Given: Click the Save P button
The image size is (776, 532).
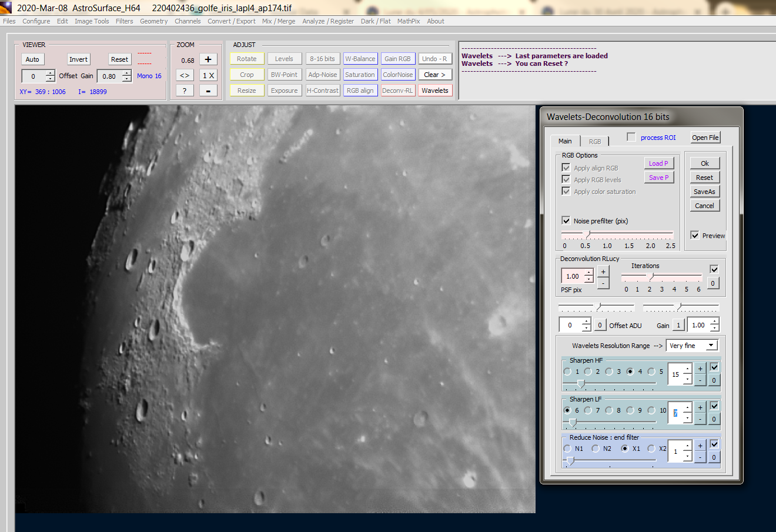Looking at the screenshot, I should [x=658, y=178].
